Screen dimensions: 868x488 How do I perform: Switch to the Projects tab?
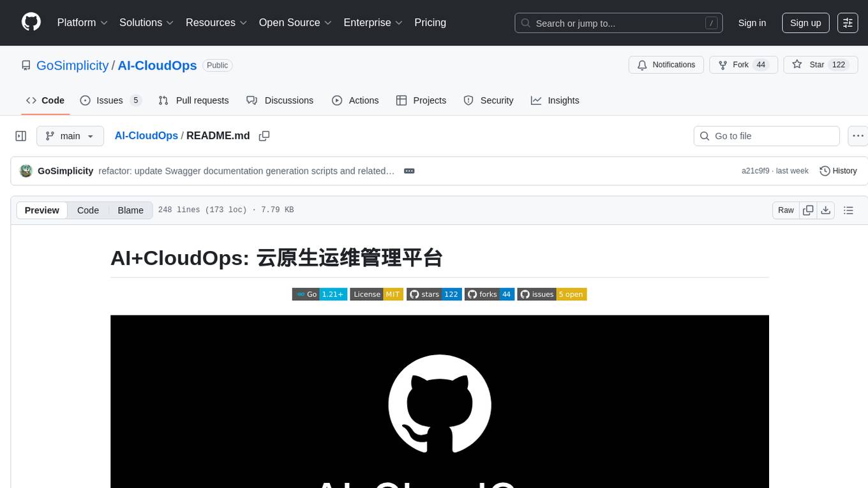pos(421,100)
